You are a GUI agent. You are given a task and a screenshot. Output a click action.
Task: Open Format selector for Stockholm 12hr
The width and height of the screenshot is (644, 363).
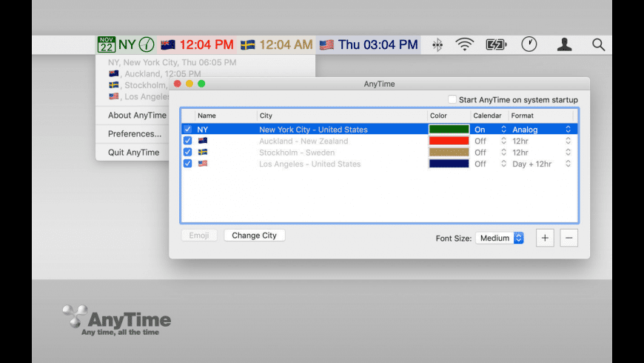click(x=541, y=152)
